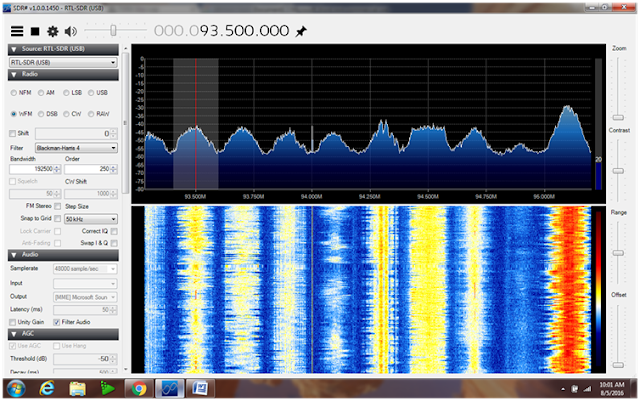The image size is (640, 401).
Task: Click the volume slider thumb
Action: 113,30
